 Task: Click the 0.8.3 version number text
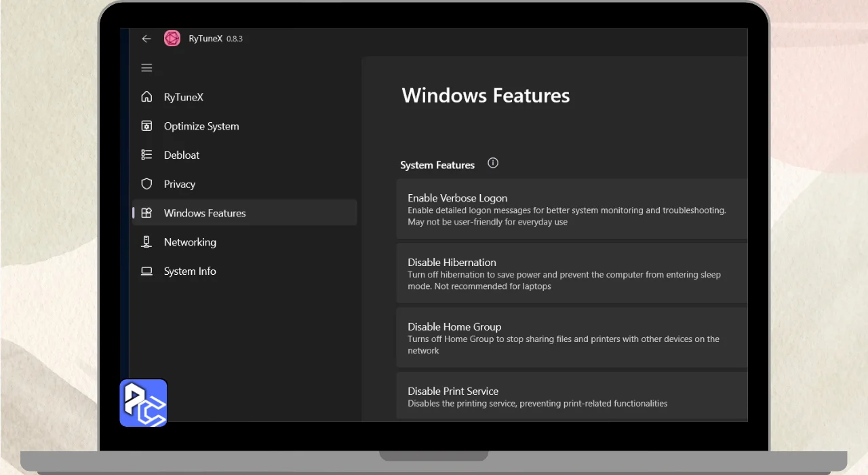tap(235, 39)
